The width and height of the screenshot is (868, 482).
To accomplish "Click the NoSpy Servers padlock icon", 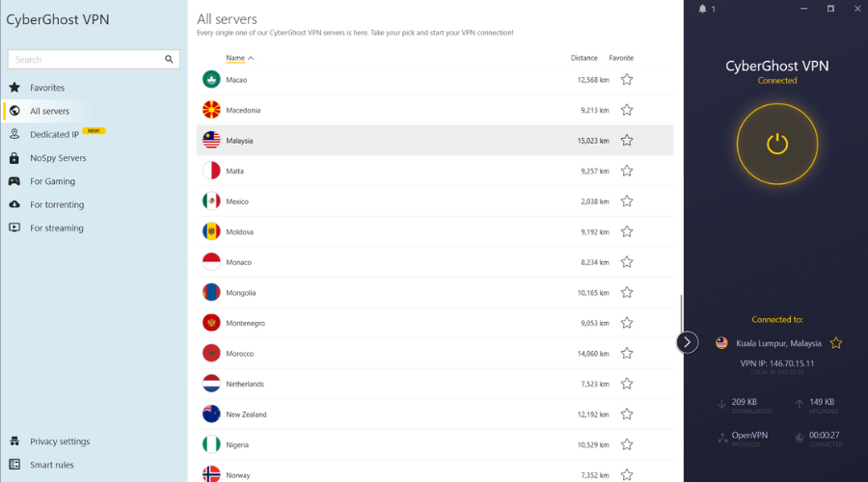I will click(14, 158).
